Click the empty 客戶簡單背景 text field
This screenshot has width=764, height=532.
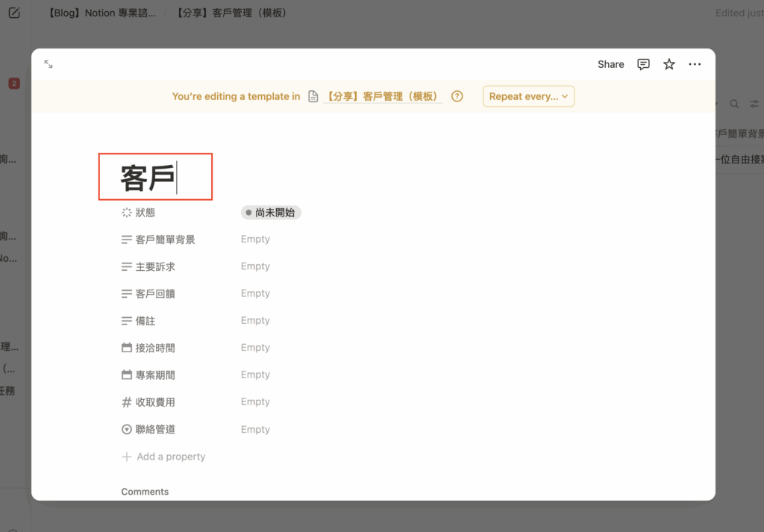tap(255, 240)
